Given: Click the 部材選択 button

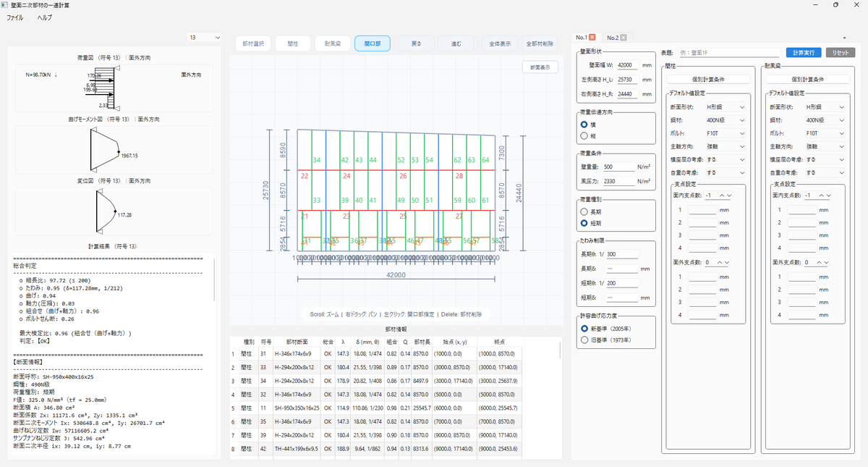Looking at the screenshot, I should pos(253,43).
